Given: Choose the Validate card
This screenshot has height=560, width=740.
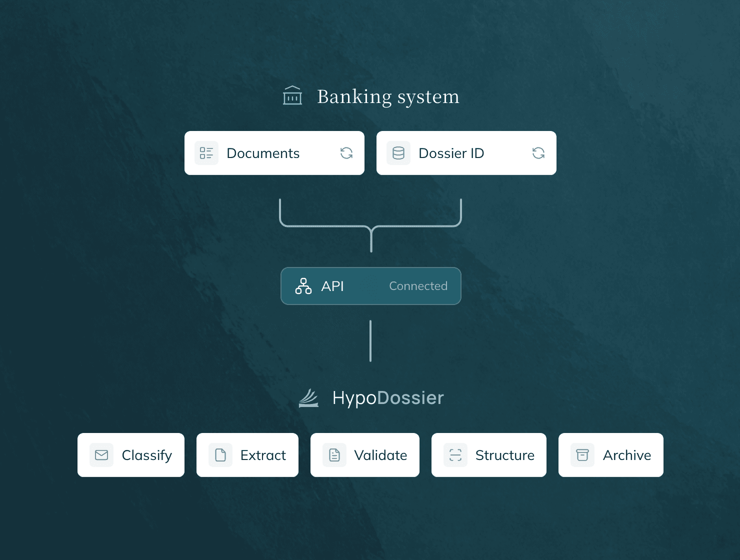Looking at the screenshot, I should (365, 455).
